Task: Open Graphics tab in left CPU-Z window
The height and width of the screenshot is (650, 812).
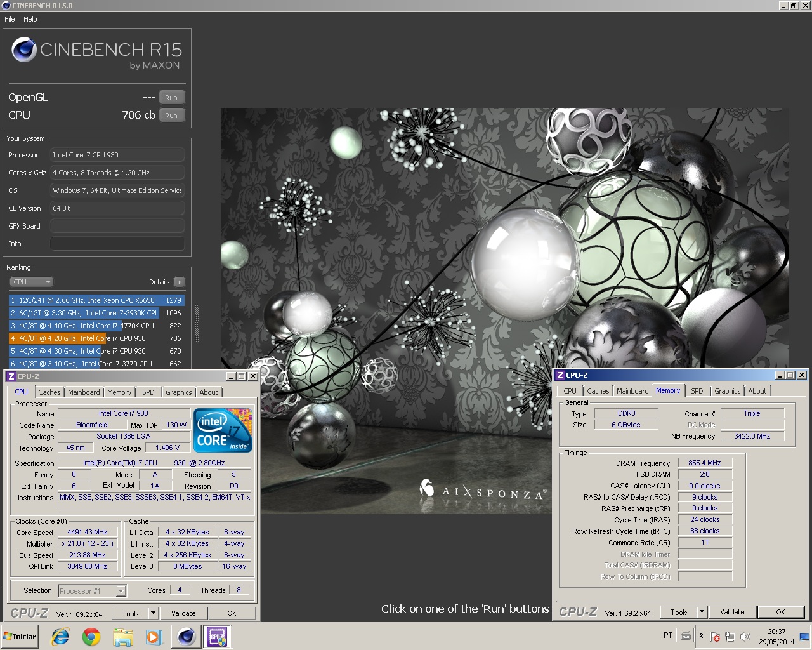Action: point(179,392)
